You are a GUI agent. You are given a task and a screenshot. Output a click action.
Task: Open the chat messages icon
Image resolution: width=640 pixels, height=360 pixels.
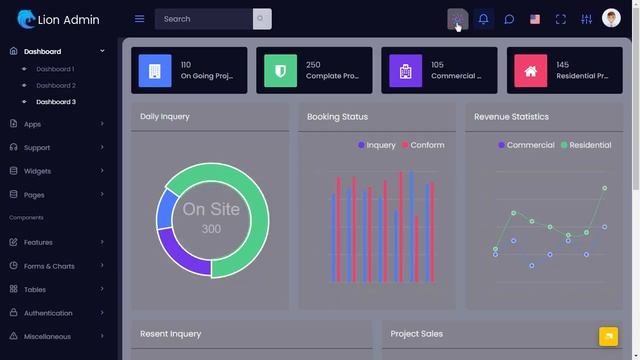click(509, 19)
